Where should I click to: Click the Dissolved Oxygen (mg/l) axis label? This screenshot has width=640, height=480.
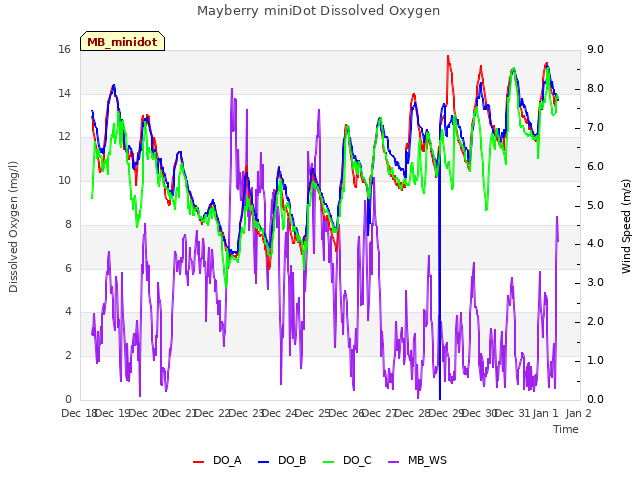(x=13, y=227)
